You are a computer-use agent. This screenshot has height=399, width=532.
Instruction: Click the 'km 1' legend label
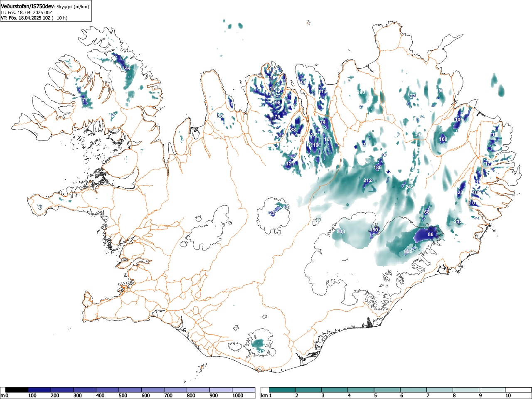tap(266, 396)
